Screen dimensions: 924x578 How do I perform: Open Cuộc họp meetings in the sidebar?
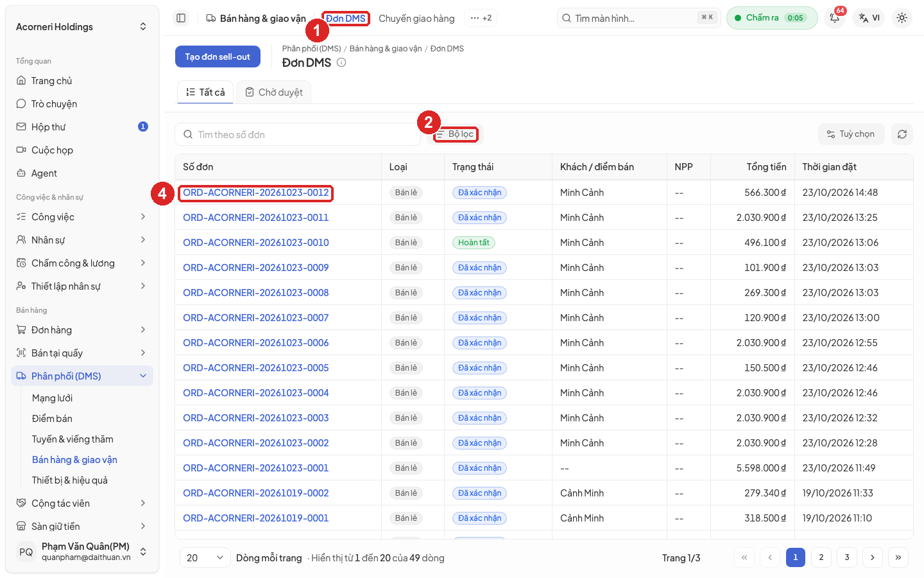pyautogui.click(x=82, y=150)
